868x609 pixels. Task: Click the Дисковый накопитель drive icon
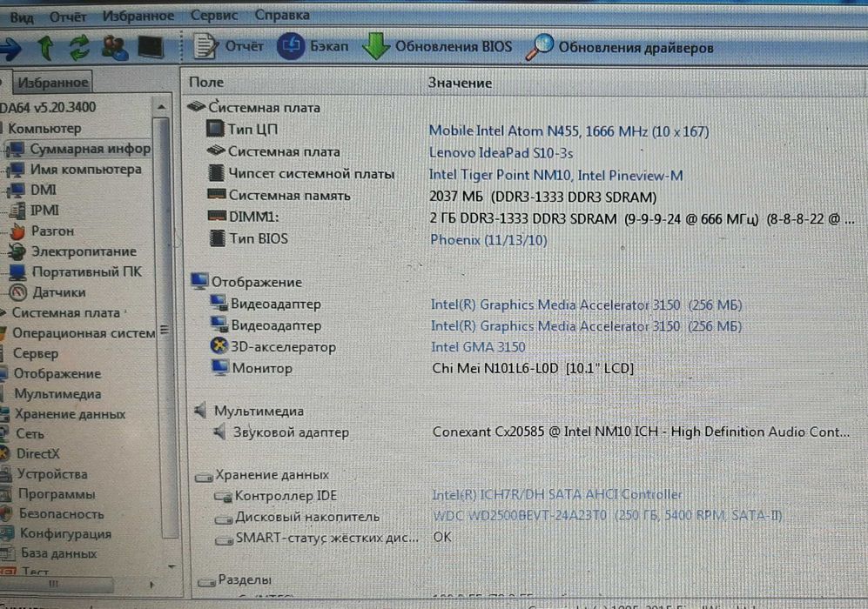224,519
